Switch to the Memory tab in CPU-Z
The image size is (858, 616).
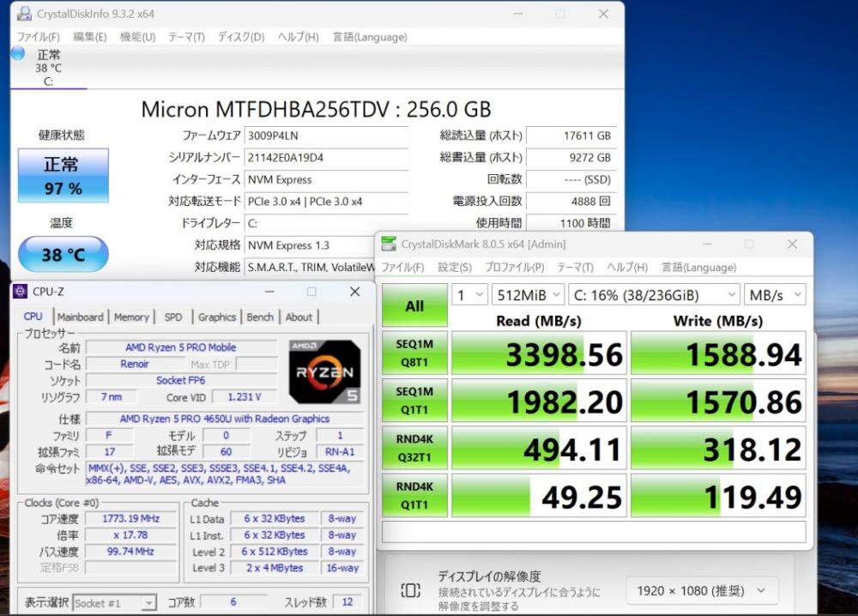(131, 317)
